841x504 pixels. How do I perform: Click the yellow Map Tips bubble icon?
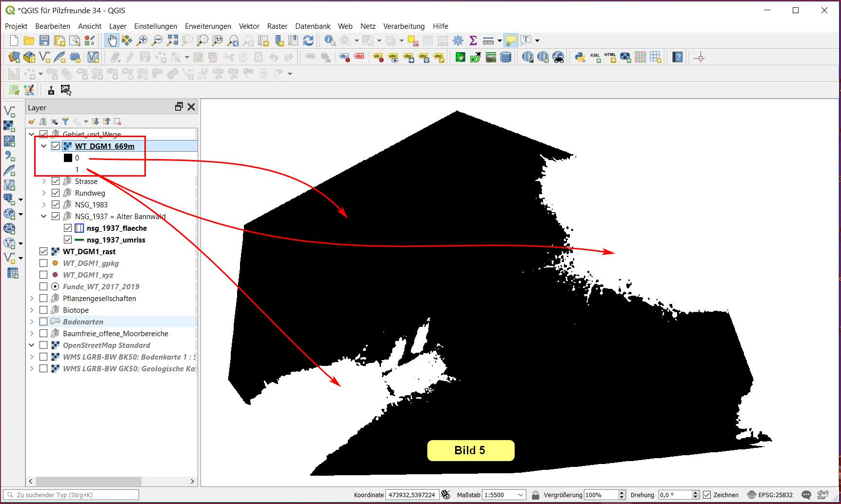pos(511,40)
